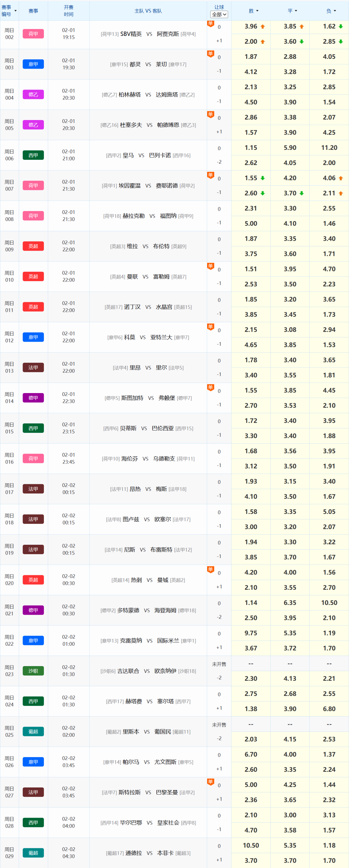
Task: Open the 多特蒙德 team link
Action: click(x=128, y=610)
